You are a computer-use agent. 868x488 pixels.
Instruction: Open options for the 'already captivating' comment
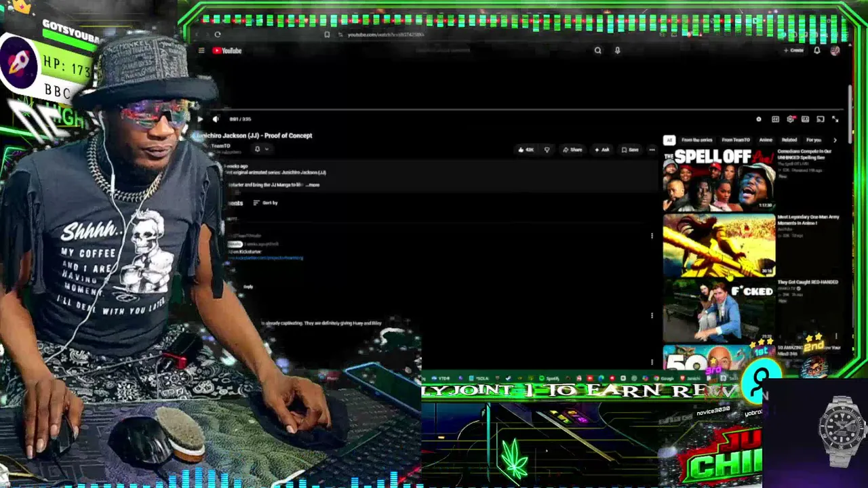click(x=652, y=315)
